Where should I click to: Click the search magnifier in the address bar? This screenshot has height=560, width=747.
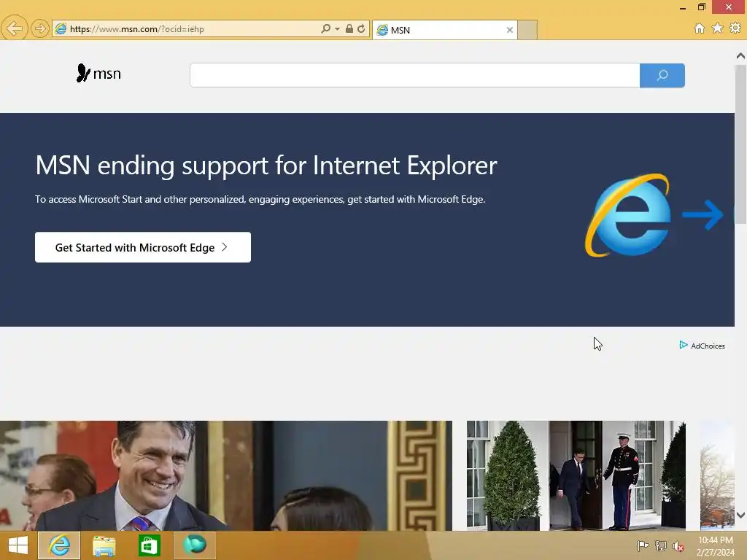click(325, 28)
